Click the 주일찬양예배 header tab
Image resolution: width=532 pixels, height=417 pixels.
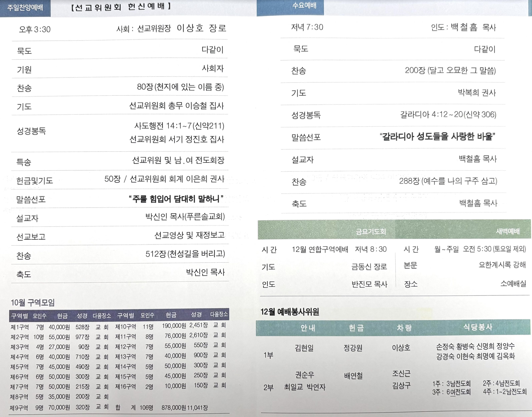point(25,8)
